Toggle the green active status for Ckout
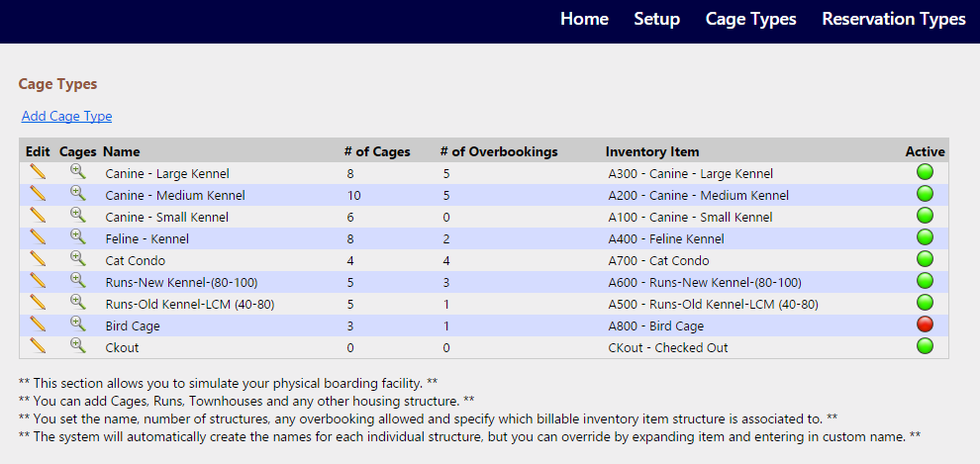This screenshot has width=980, height=464. pyautogui.click(x=925, y=346)
